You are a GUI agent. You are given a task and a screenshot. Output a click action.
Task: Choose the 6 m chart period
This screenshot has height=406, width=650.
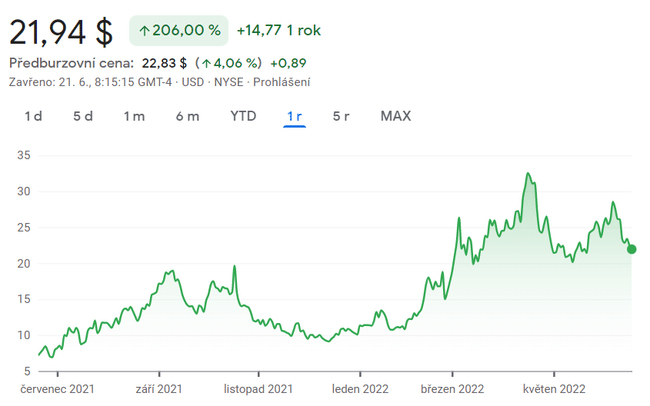(x=187, y=116)
